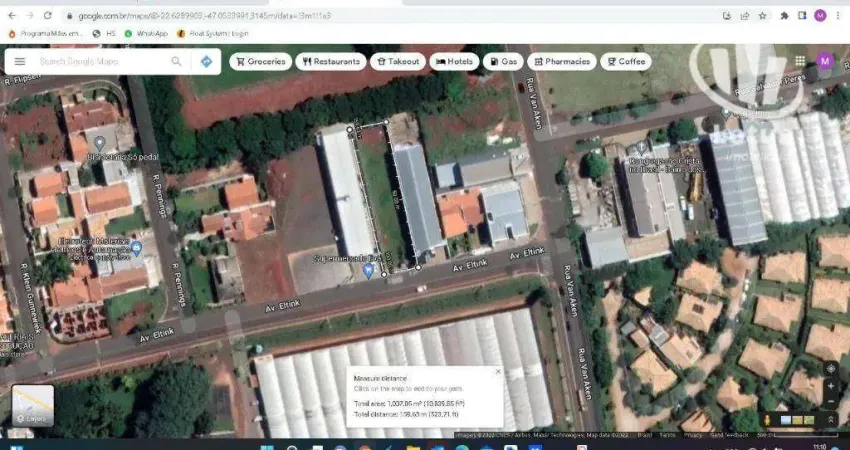The image size is (850, 450).
Task: Open Chrome extensions puzzle icon
Action: point(784,16)
